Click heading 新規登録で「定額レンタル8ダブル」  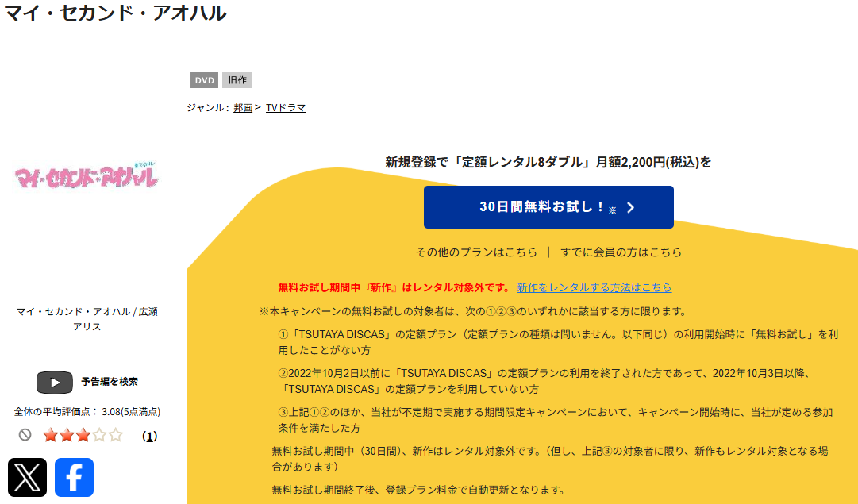(x=548, y=162)
